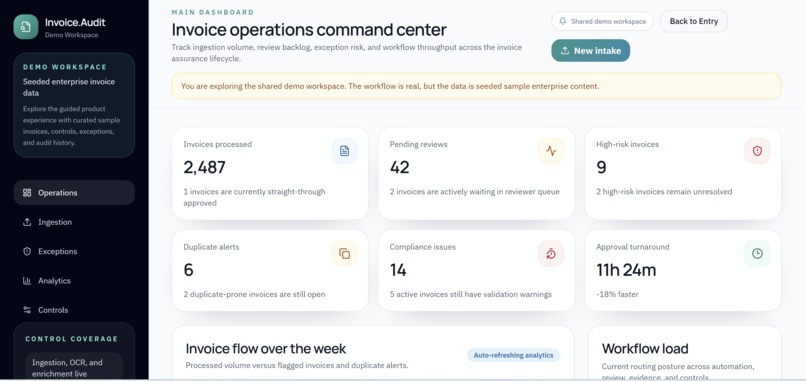The image size is (806, 381).
Task: Click the Exceptions shield icon in sidebar
Action: coord(27,251)
